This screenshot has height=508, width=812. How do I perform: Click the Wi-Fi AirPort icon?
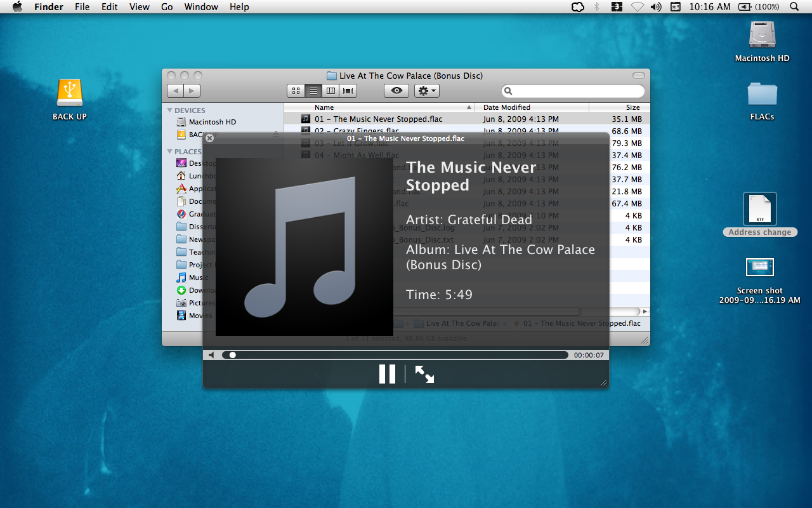[637, 7]
